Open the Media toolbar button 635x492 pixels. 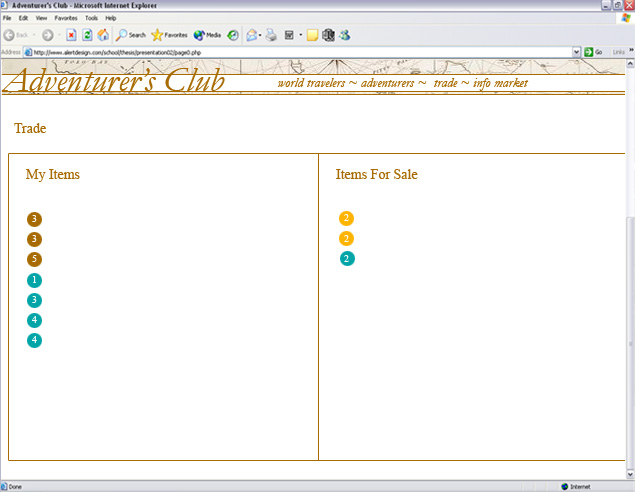tap(207, 35)
